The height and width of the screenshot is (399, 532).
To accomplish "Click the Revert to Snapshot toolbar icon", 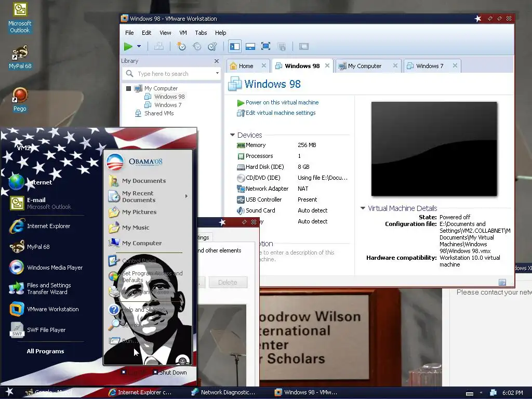I will click(x=197, y=46).
